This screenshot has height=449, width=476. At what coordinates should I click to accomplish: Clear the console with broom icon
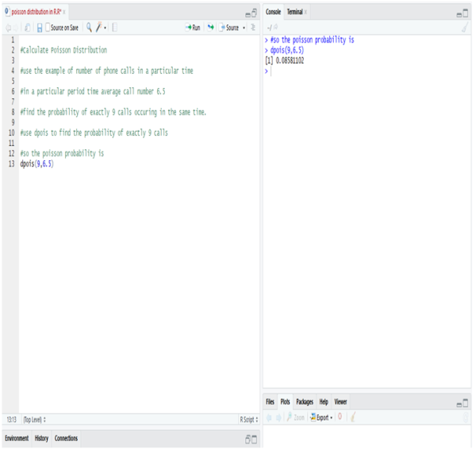(x=464, y=28)
